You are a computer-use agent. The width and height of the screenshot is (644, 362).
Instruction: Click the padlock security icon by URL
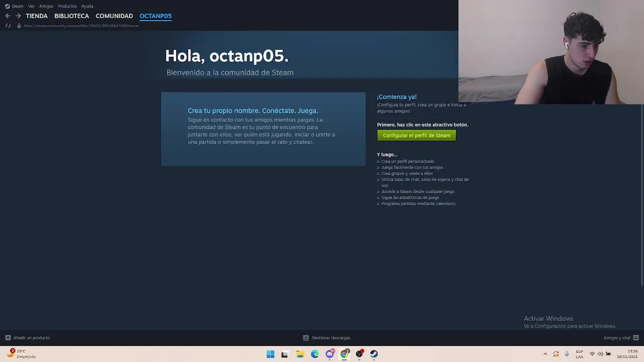19,26
